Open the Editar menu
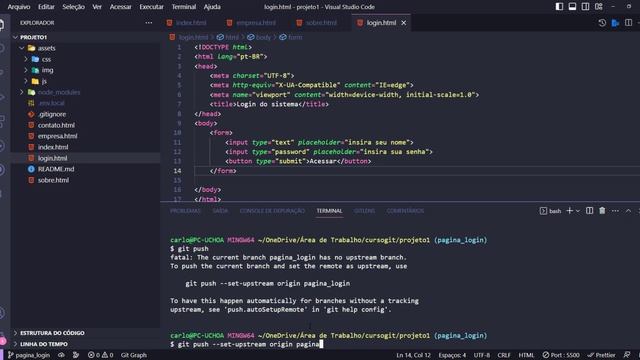This screenshot has height=360, width=640. (x=46, y=7)
